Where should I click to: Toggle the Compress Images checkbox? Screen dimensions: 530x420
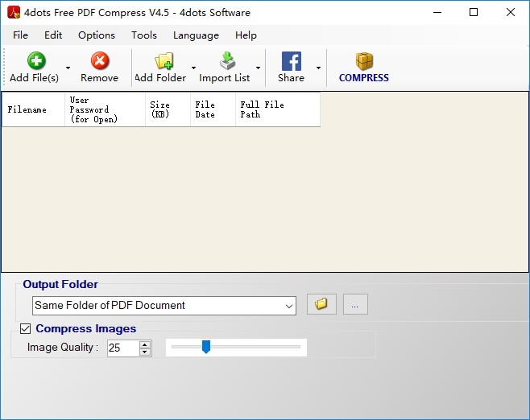(x=25, y=328)
